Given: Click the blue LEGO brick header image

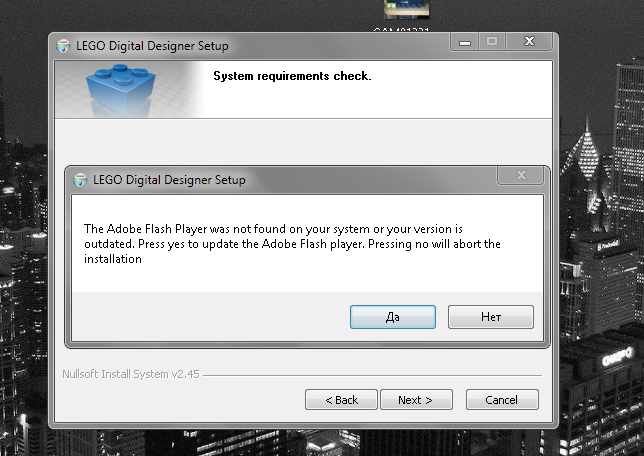Looking at the screenshot, I should tap(121, 90).
